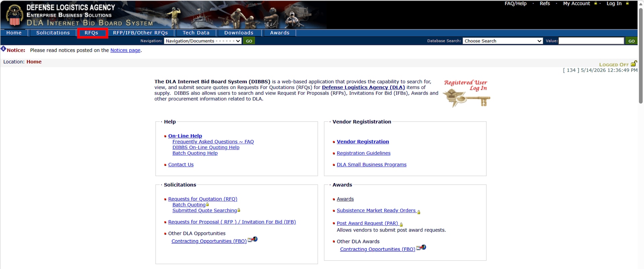Image resolution: width=644 pixels, height=269 pixels.
Task: Click 'Allows vendors to submit post award requests.' text
Action: [x=391, y=230]
